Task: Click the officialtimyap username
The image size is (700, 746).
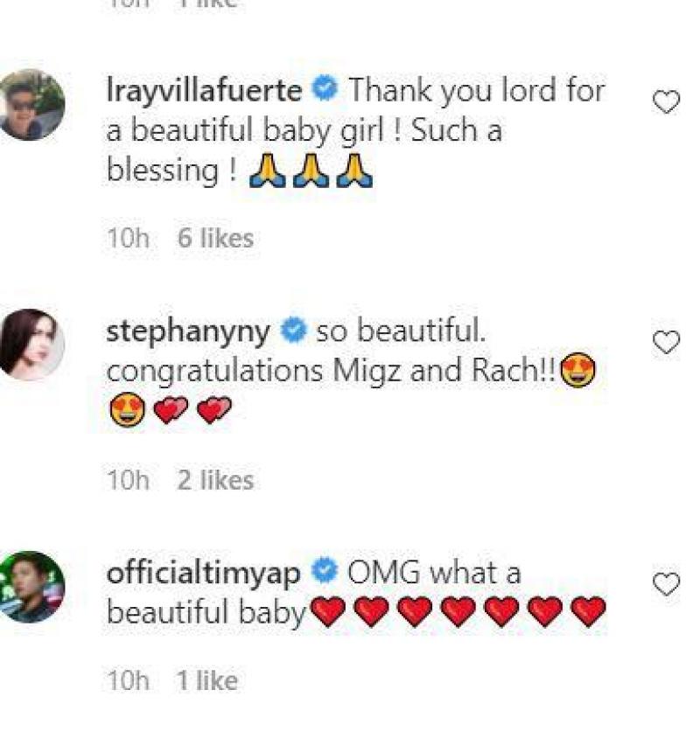Action: pyautogui.click(x=203, y=573)
